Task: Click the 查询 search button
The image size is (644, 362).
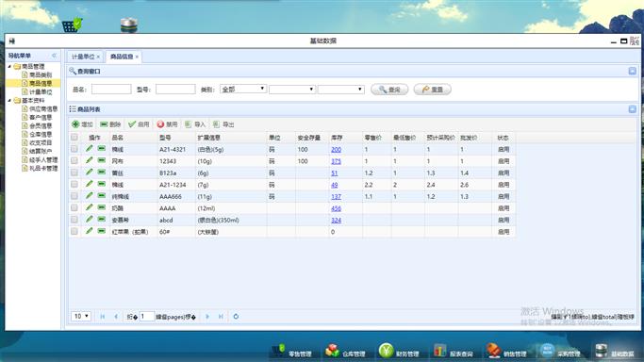Action: 389,90
